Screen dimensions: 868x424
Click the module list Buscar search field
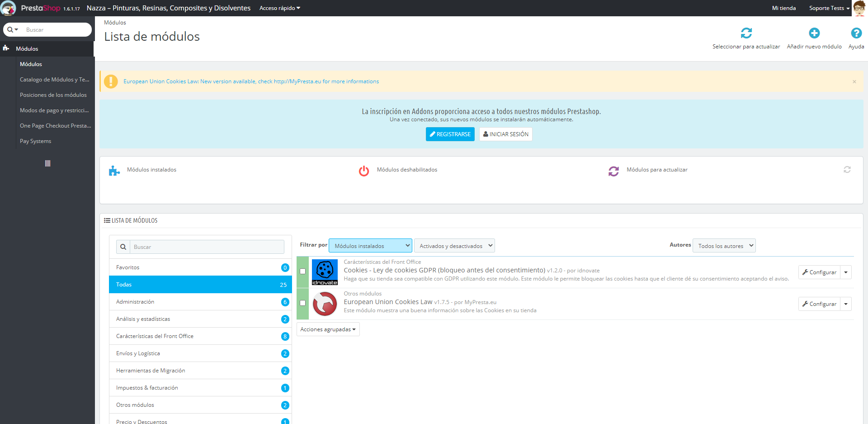(207, 247)
